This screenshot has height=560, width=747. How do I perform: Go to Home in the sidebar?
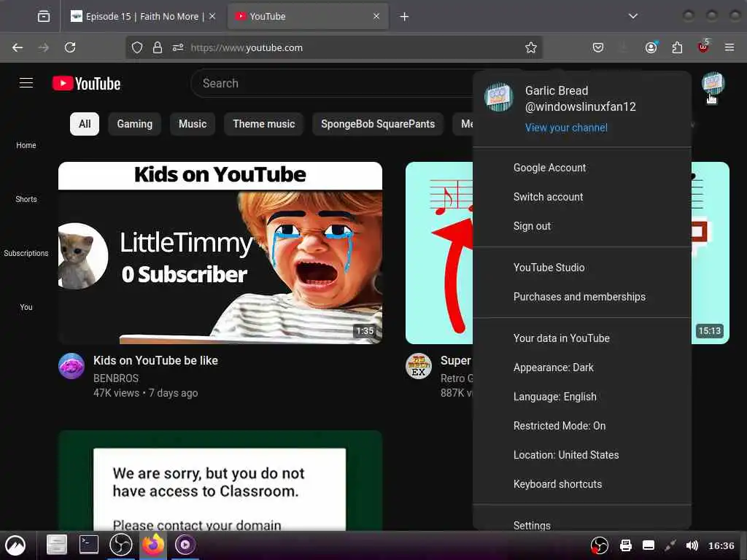(26, 145)
